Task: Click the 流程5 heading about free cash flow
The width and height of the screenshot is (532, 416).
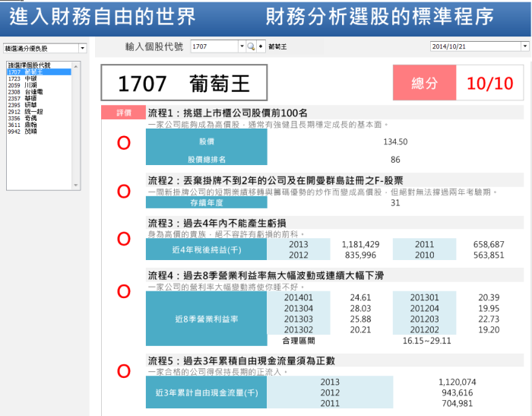Action: pos(241,360)
